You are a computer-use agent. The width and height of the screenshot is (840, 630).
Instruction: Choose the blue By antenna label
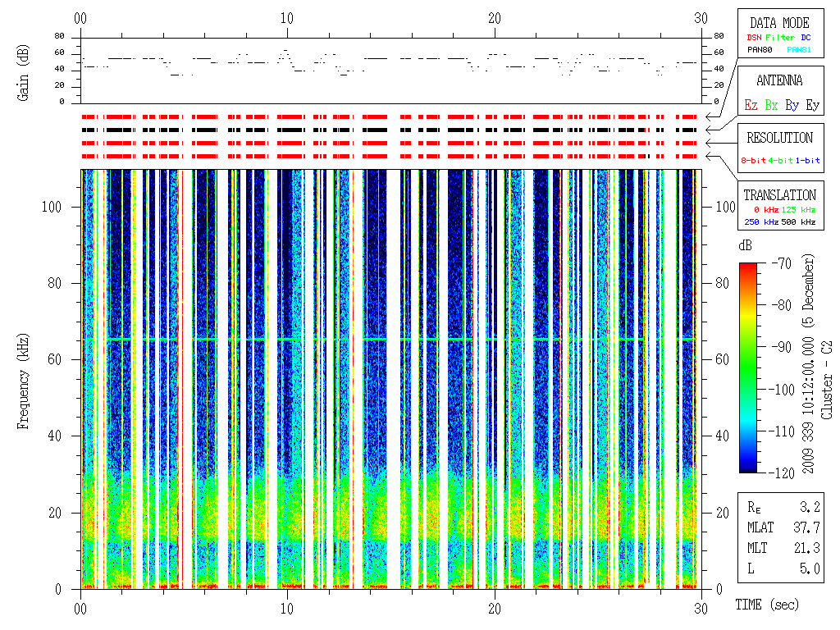(792, 106)
